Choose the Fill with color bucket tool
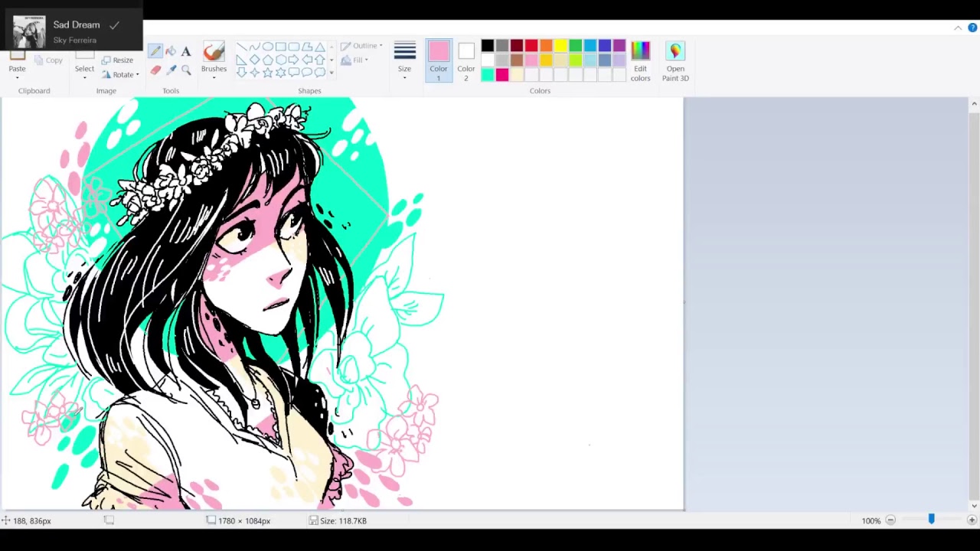This screenshot has height=551, width=980. (x=171, y=51)
